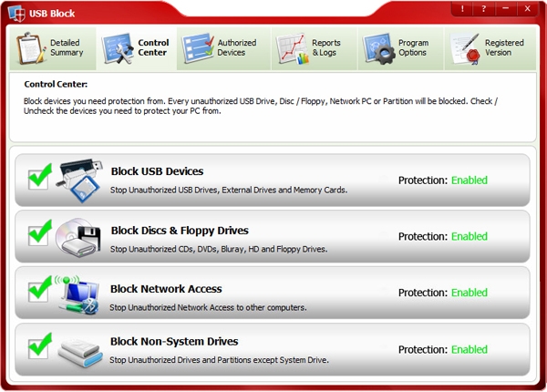Click the 'Control Center:' heading text
Image resolution: width=547 pixels, height=392 pixels.
tap(56, 84)
